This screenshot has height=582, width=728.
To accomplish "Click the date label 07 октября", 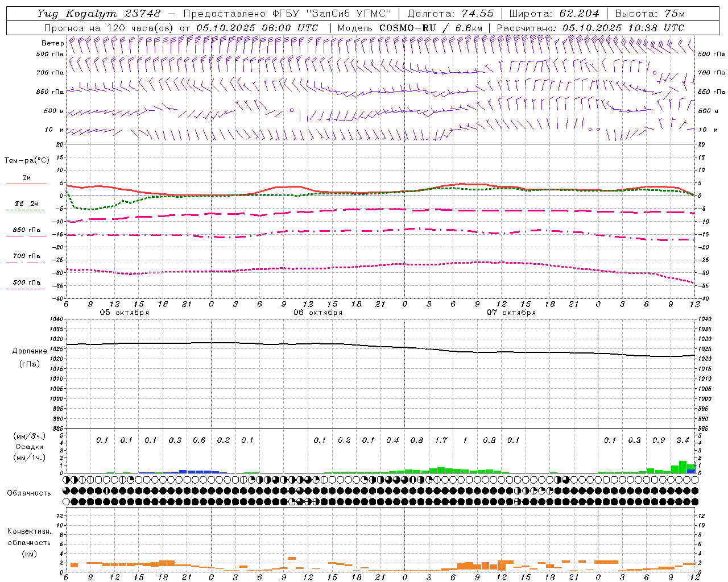I will pyautogui.click(x=511, y=313).
